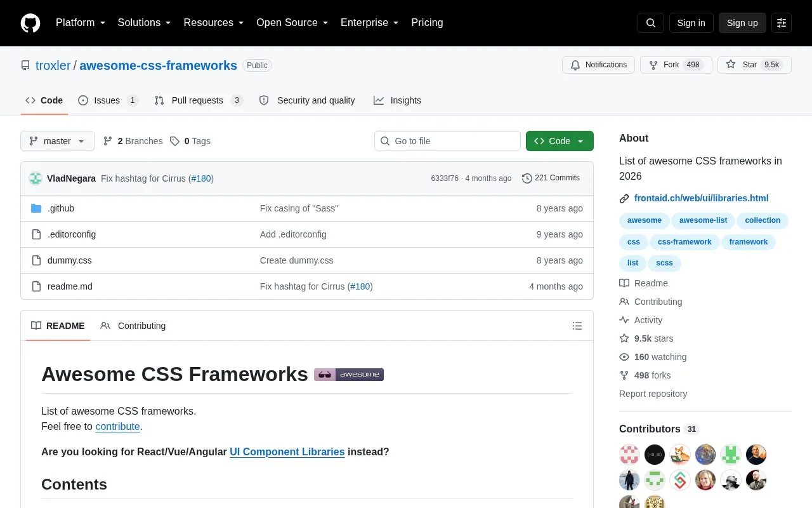Open the README outline list icon
The image size is (812, 508).
[x=577, y=326]
